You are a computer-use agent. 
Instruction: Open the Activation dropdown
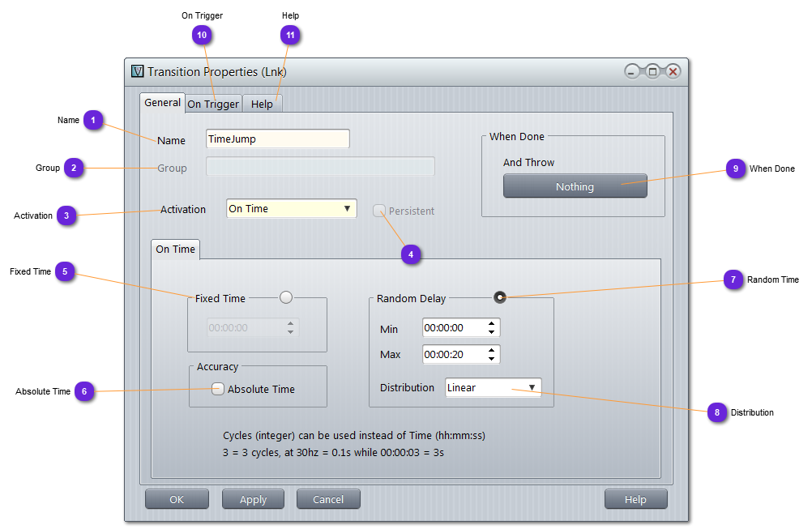coord(291,209)
